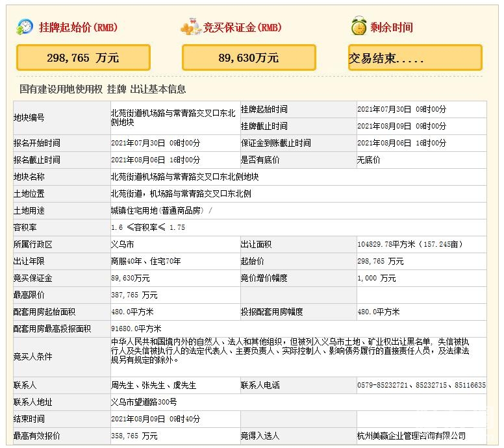Click the winning bidder 杭州美嬴企业管理咨询有限公司

coord(411,436)
